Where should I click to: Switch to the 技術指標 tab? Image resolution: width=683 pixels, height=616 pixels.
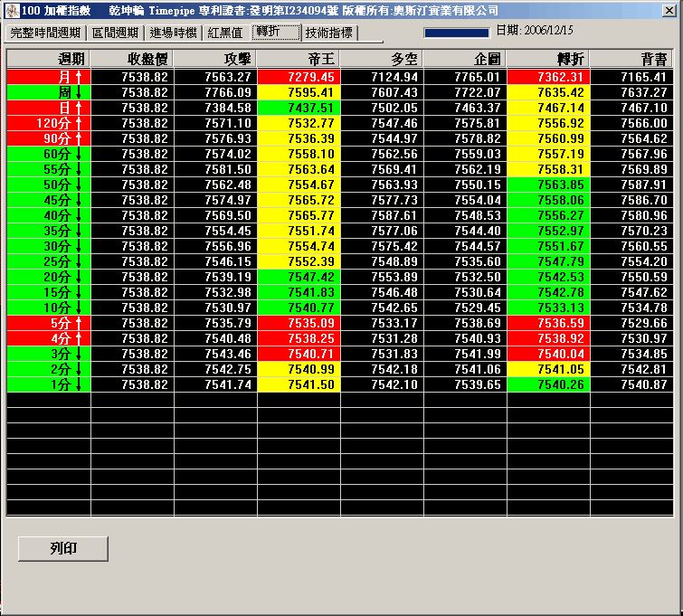tap(329, 33)
